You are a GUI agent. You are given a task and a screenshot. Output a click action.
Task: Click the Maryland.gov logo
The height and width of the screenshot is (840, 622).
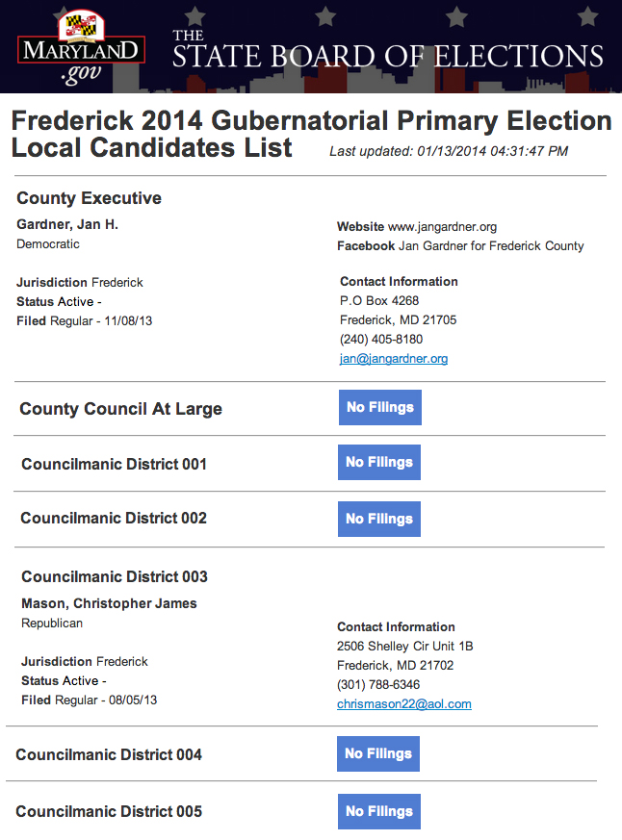click(81, 48)
